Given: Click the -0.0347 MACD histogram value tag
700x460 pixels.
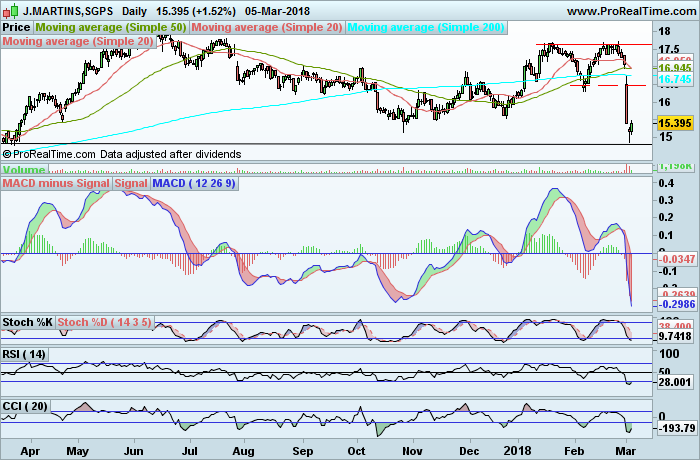Looking at the screenshot, I should coord(676,259).
